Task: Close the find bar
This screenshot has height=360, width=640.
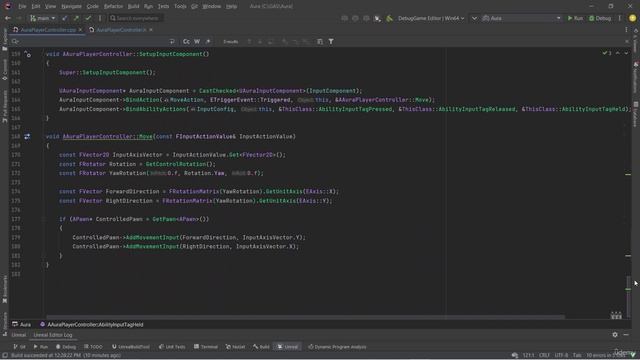Action: 627,42
